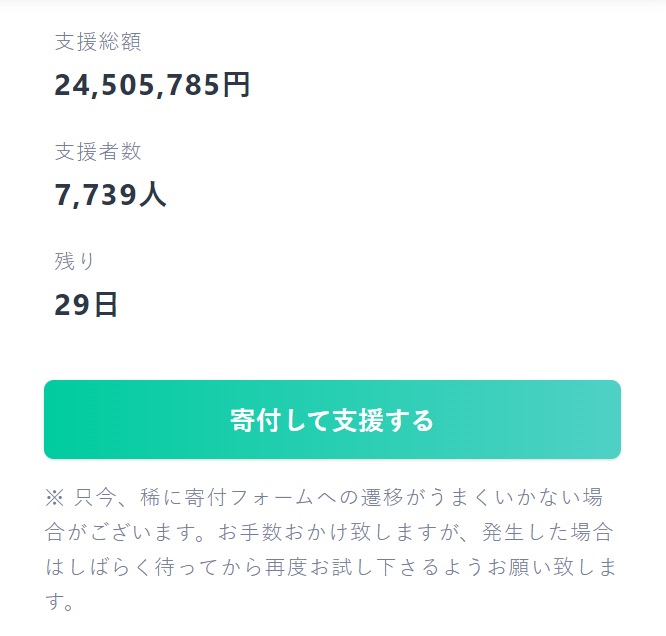Select the 7,739人 supporter count
Screen dimensions: 666x636
[110, 195]
